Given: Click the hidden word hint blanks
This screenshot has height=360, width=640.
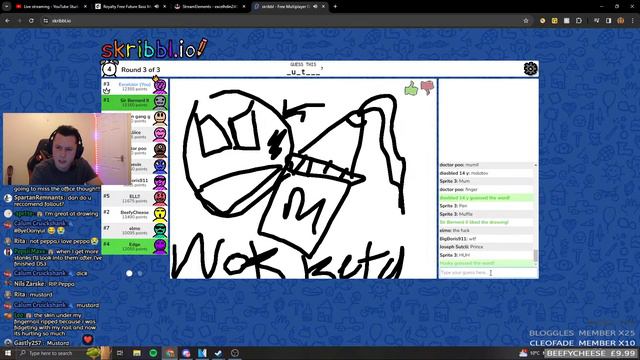Looking at the screenshot, I should (305, 72).
